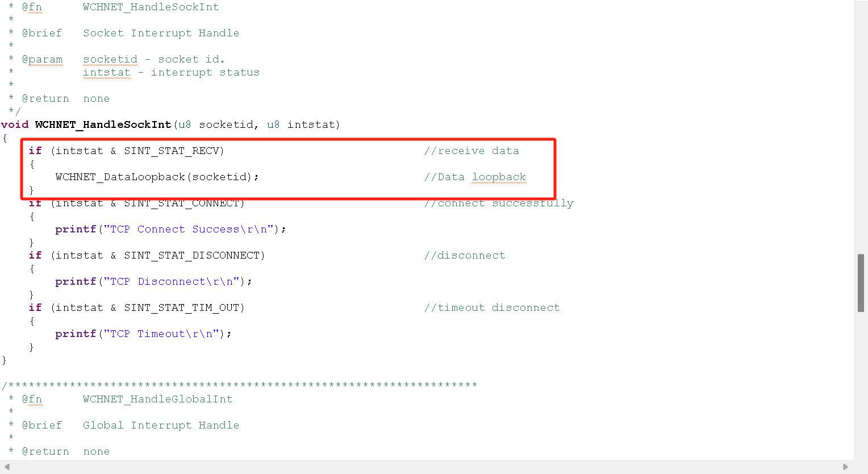Image resolution: width=868 pixels, height=474 pixels.
Task: Click the 'if' keyword on the SINT_STAT_DISCONNECT line
Action: pyautogui.click(x=35, y=255)
